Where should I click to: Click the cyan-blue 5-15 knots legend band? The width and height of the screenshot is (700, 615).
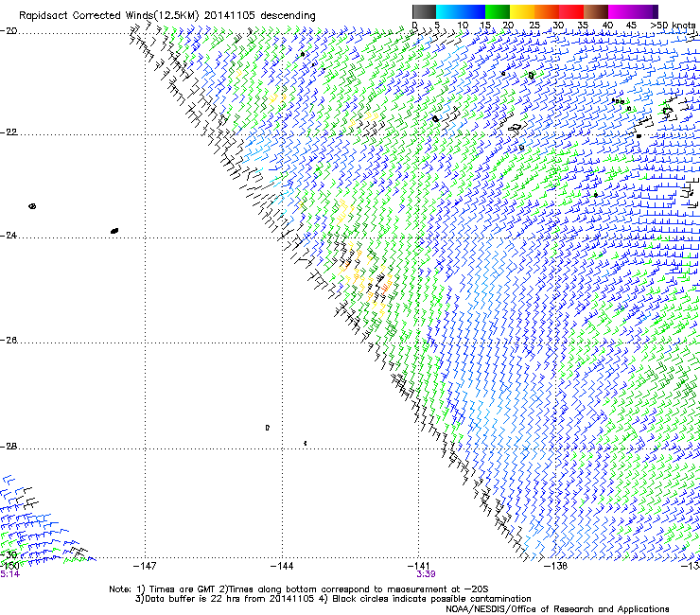[x=461, y=11]
